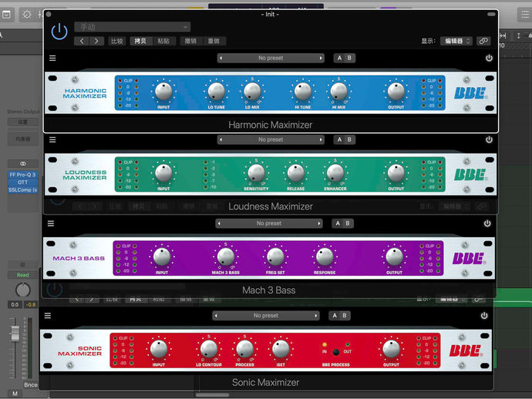532x399 pixels.
Task: Click the 比较 compare button
Action: click(x=117, y=41)
